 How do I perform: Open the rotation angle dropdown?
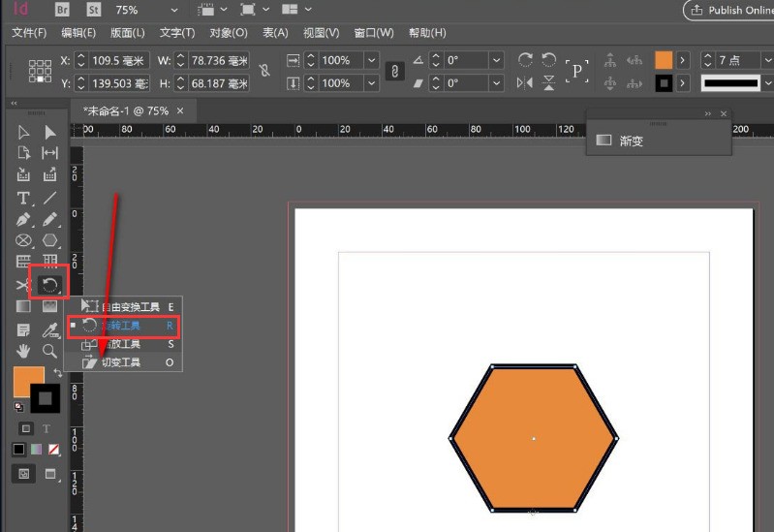tap(496, 60)
